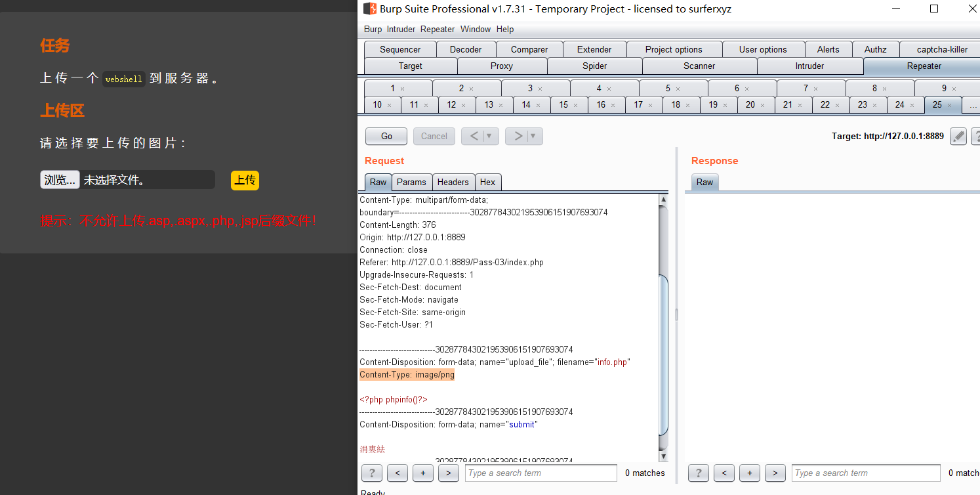This screenshot has height=495, width=980.
Task: Click the request search term field
Action: (x=541, y=473)
